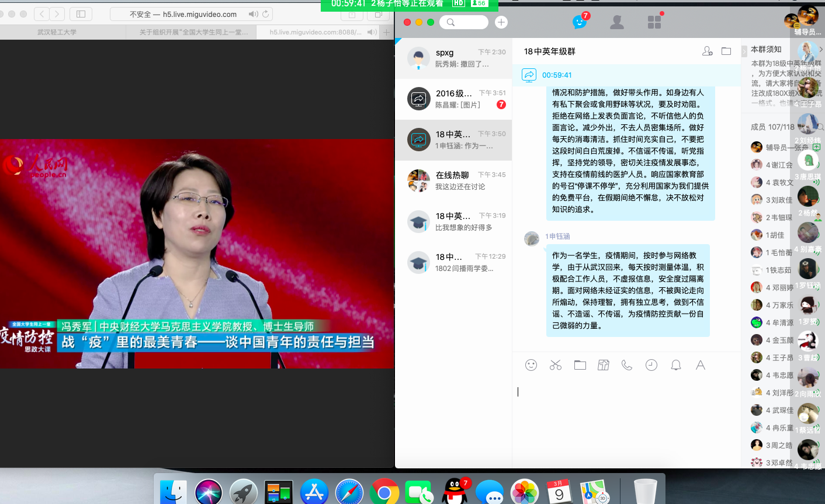This screenshot has width=825, height=504.
Task: Mute audio in Safari address bar
Action: 253,14
